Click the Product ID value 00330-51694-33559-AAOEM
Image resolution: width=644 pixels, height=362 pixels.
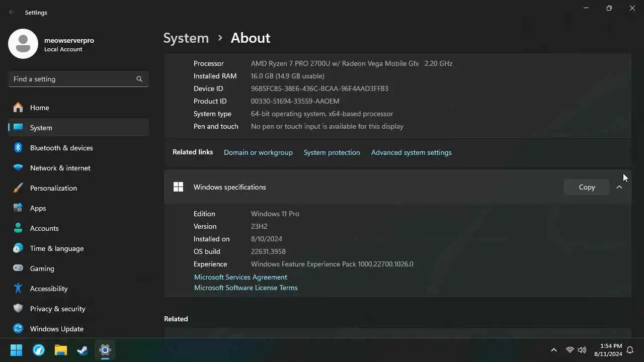pyautogui.click(x=295, y=101)
